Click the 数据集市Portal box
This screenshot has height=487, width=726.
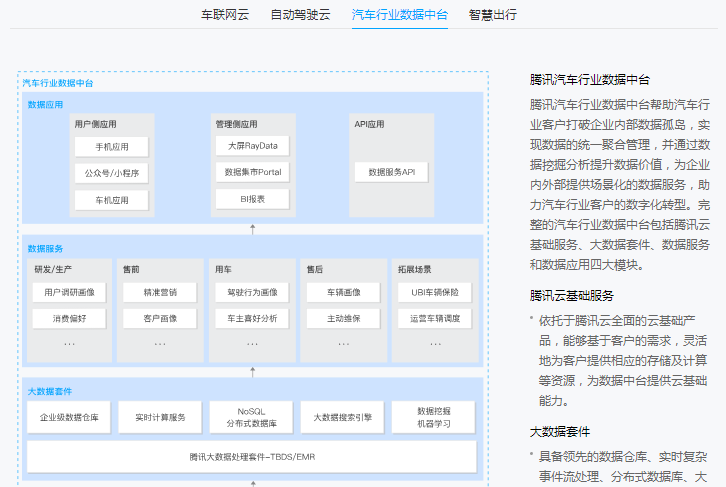[252, 172]
